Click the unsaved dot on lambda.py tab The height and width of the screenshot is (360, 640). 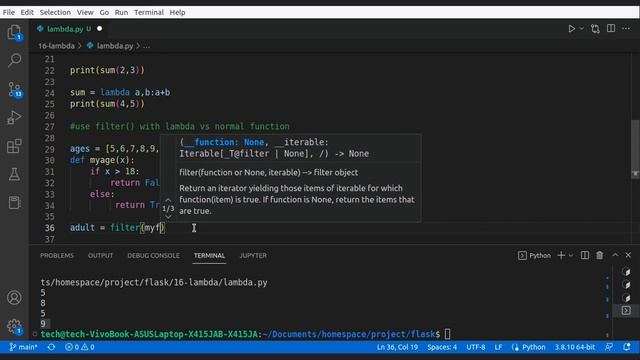pyautogui.click(x=99, y=29)
